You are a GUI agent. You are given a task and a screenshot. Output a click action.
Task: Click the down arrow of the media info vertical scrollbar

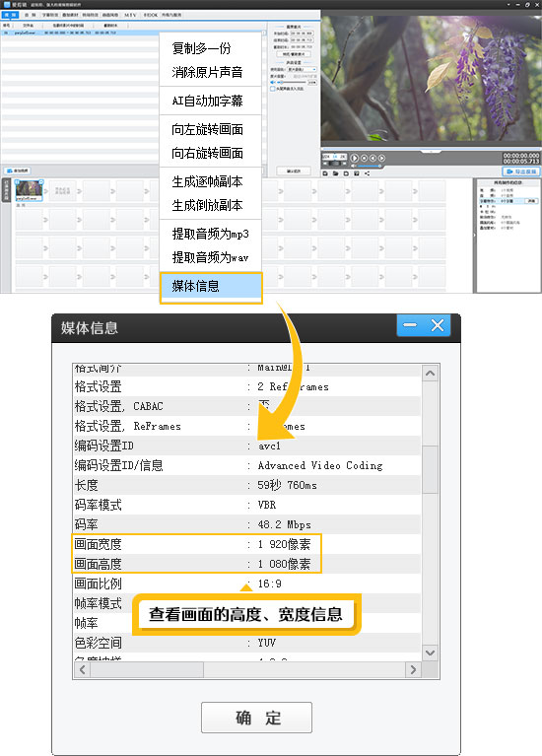430,653
